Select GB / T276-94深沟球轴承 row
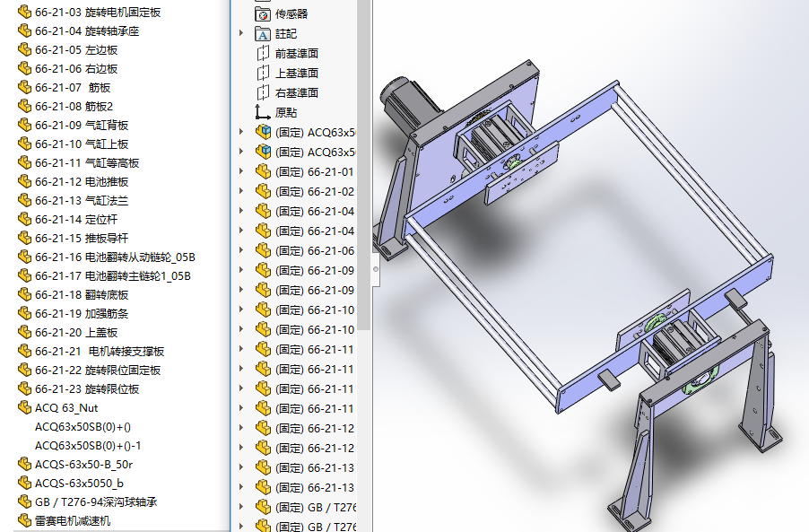The width and height of the screenshot is (809, 532). tap(87, 502)
